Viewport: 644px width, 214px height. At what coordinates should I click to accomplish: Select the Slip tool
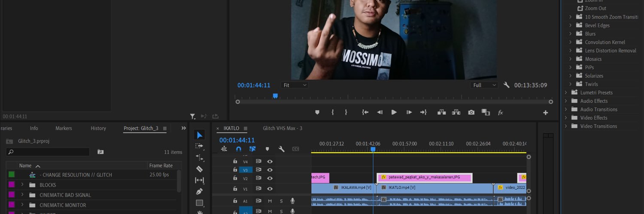tap(199, 180)
